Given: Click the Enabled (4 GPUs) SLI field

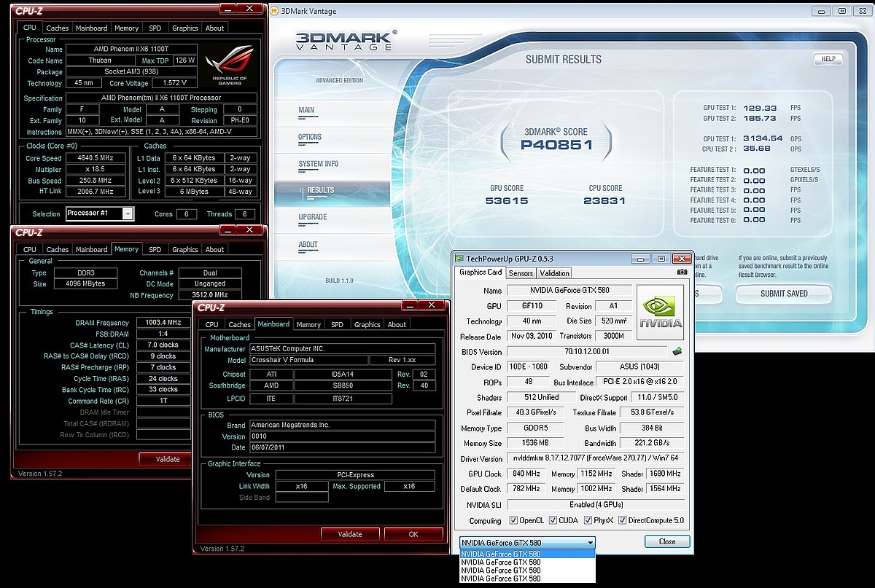Looking at the screenshot, I should tap(594, 504).
